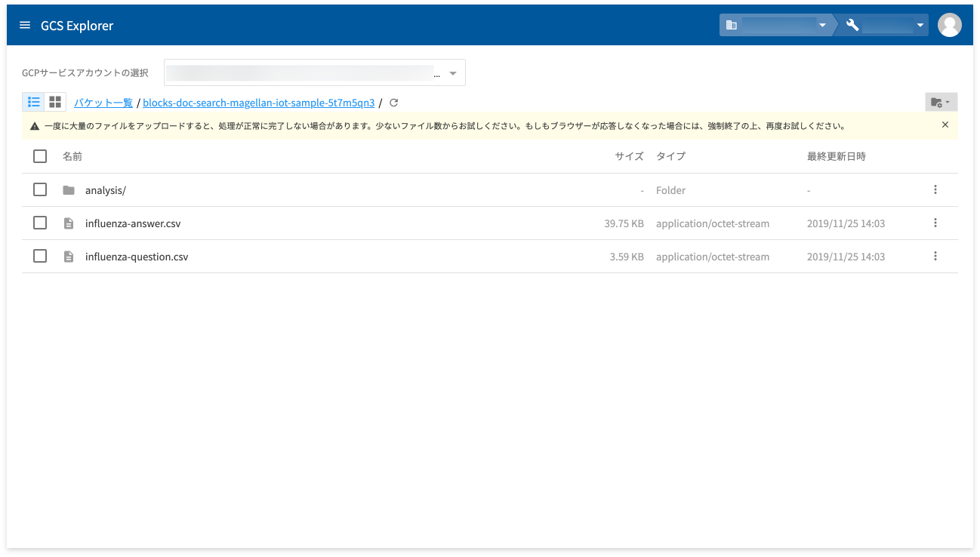Image resolution: width=980 pixels, height=557 pixels.
Task: Open influenza-question.csv file name
Action: [137, 257]
